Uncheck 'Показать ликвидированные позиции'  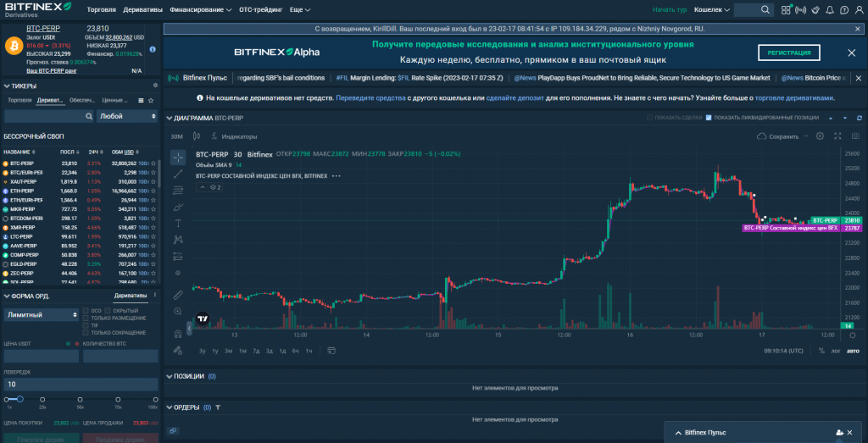coord(709,118)
